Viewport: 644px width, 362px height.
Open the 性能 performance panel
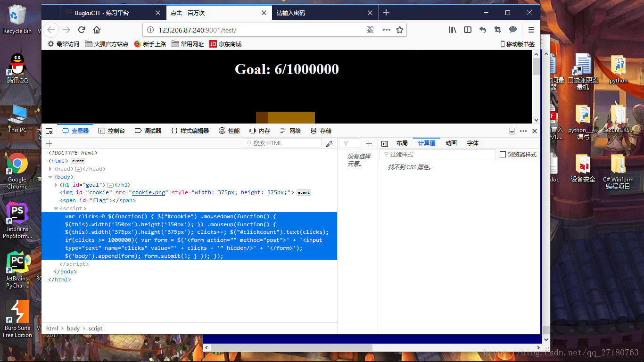229,131
